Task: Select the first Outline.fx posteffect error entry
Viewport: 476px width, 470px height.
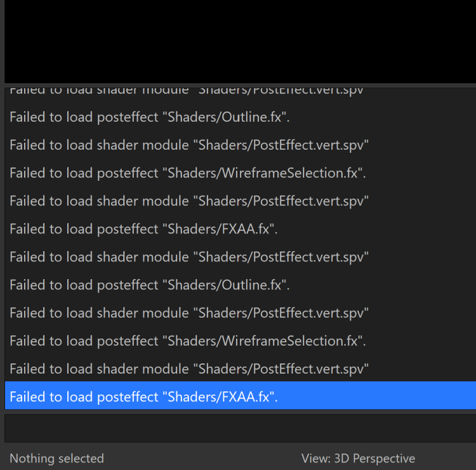Action: [150, 117]
